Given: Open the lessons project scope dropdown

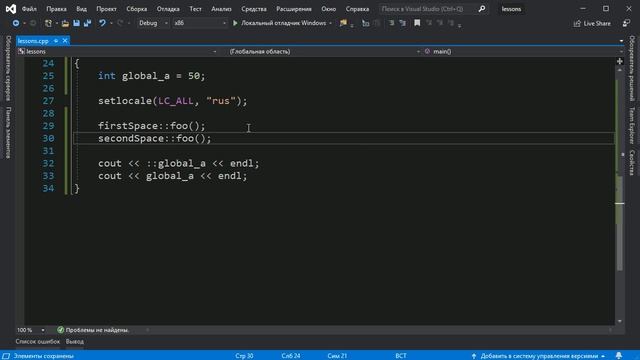Looking at the screenshot, I should click(118, 51).
